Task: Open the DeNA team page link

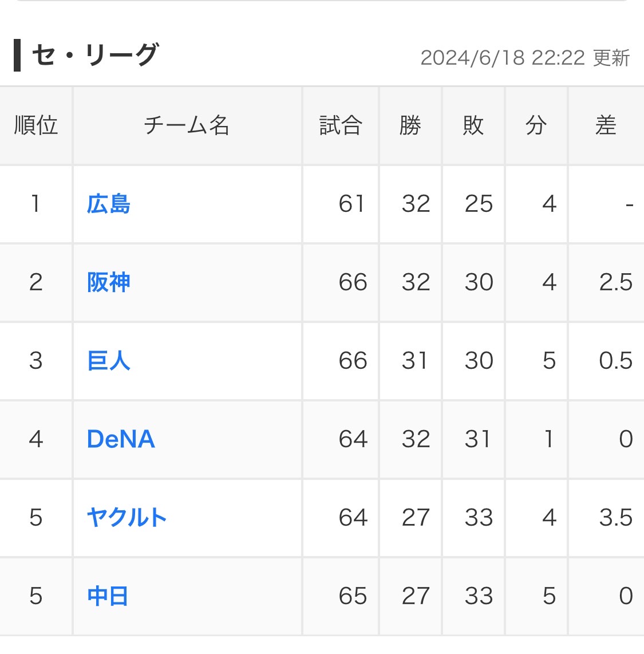Action: coord(121,439)
